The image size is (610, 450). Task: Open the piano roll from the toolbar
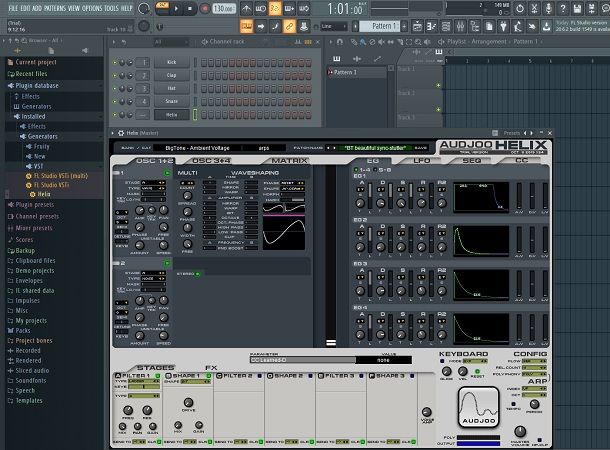pos(432,26)
